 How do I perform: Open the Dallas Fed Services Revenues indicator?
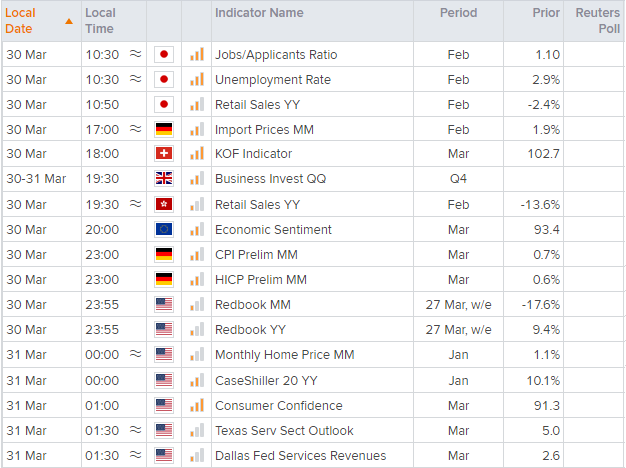[300, 455]
